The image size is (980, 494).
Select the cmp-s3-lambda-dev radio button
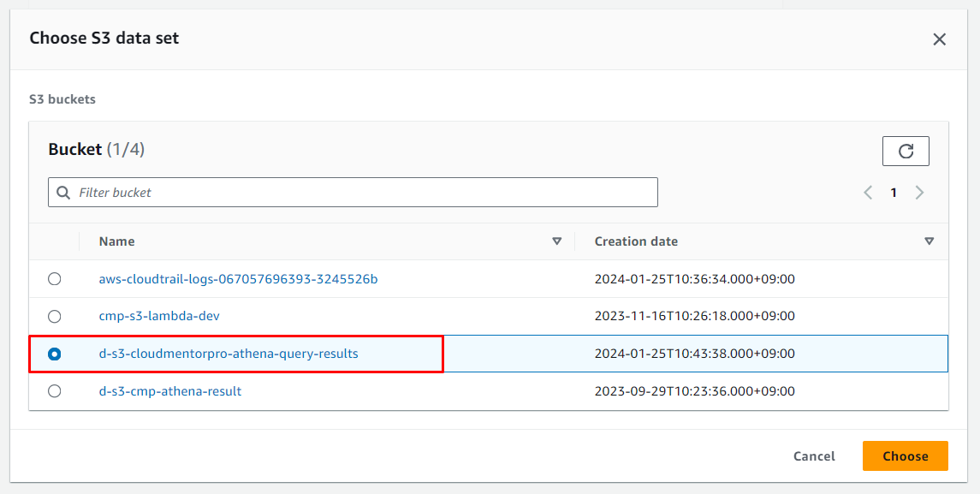(55, 317)
